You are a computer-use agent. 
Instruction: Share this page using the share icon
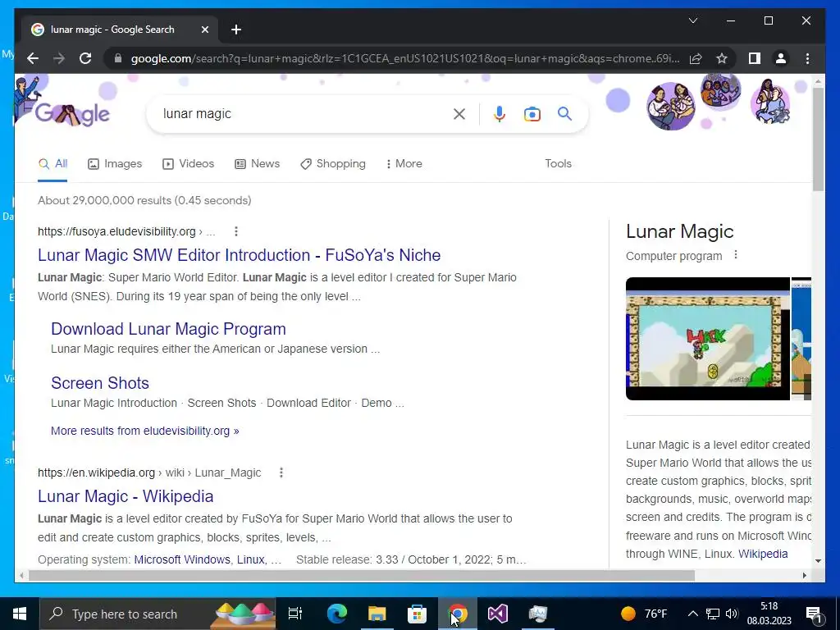point(696,58)
